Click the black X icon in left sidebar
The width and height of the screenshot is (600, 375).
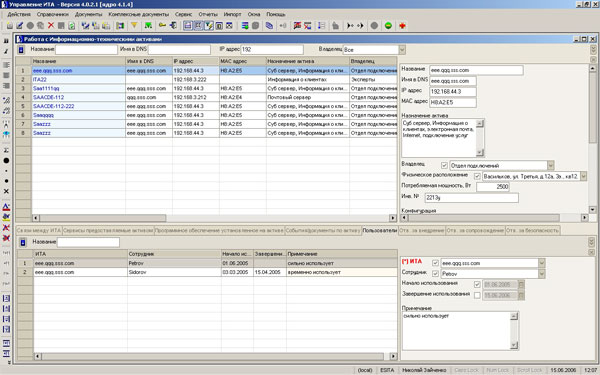[x=6, y=191]
